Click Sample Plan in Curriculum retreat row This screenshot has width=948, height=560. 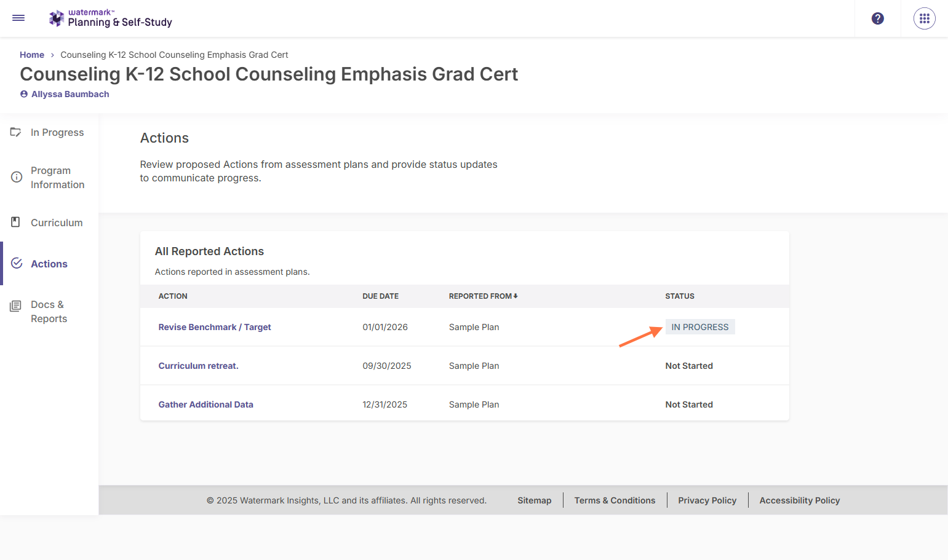[x=474, y=366]
